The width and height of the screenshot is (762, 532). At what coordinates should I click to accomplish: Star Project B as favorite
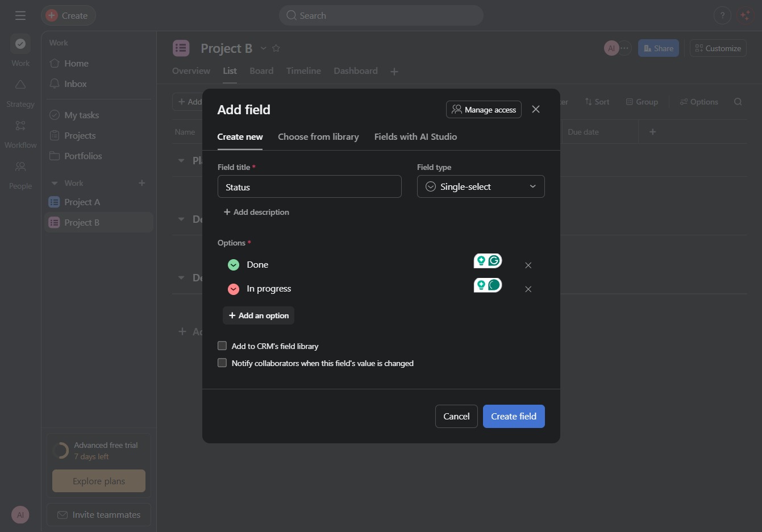[276, 48]
